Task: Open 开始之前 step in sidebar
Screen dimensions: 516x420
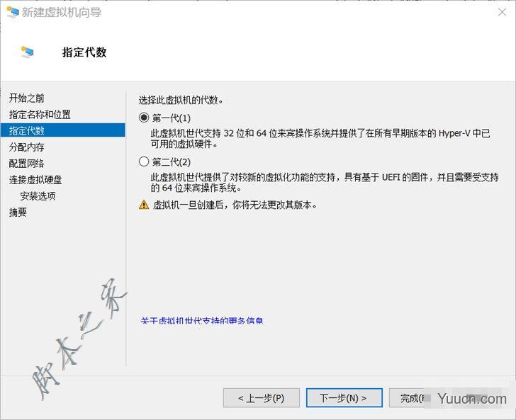Action: 27,98
